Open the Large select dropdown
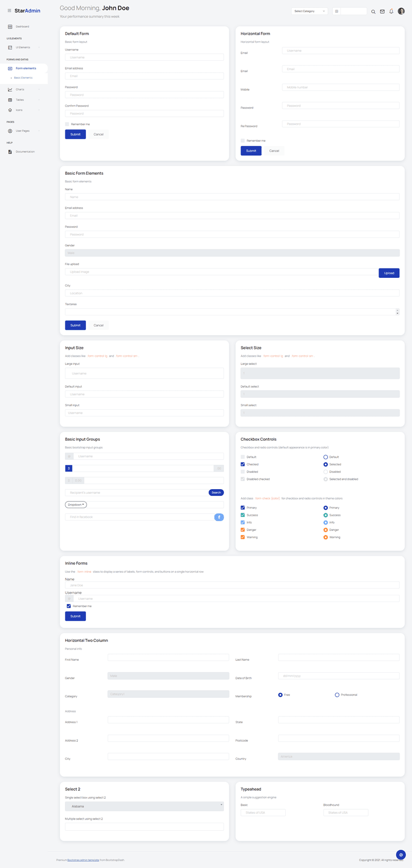This screenshot has width=412, height=868. pyautogui.click(x=320, y=373)
